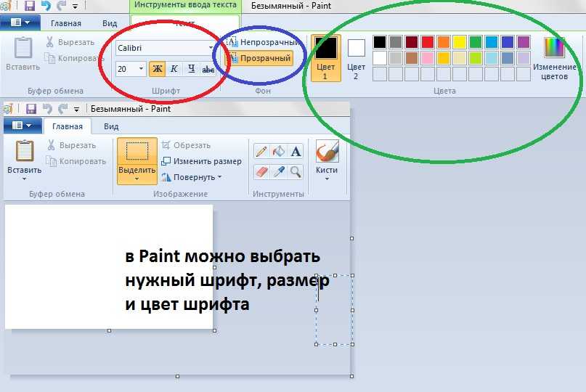586x392 pixels.
Task: Select Цвет 2 background color button
Action: [356, 59]
